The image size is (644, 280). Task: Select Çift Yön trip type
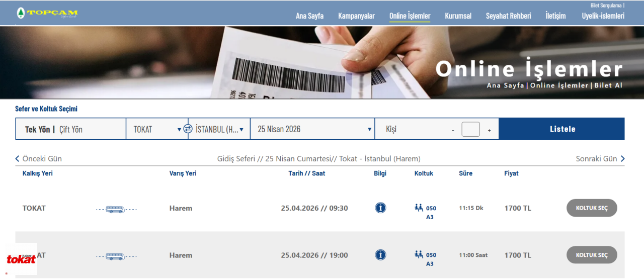[71, 129]
